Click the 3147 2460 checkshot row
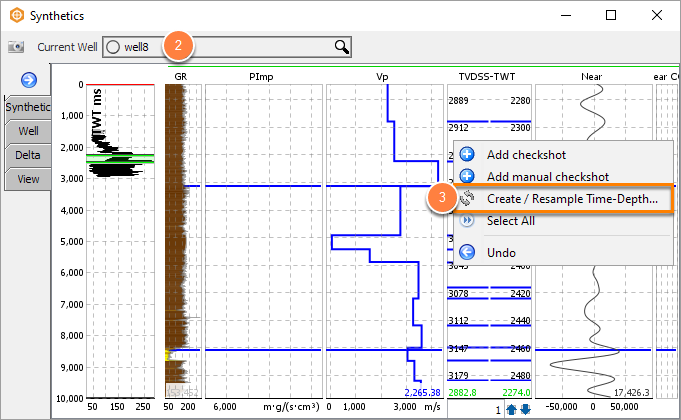Image resolution: width=681 pixels, height=420 pixels. (489, 348)
